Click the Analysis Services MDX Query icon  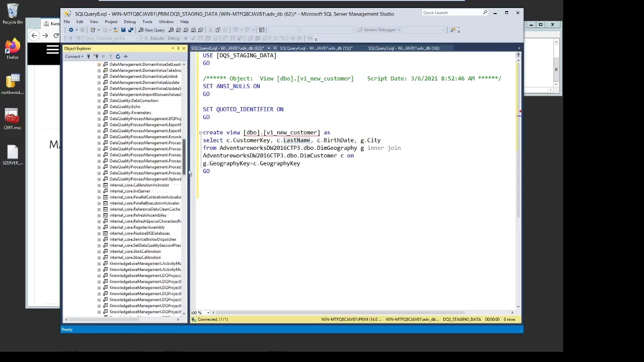click(178, 30)
